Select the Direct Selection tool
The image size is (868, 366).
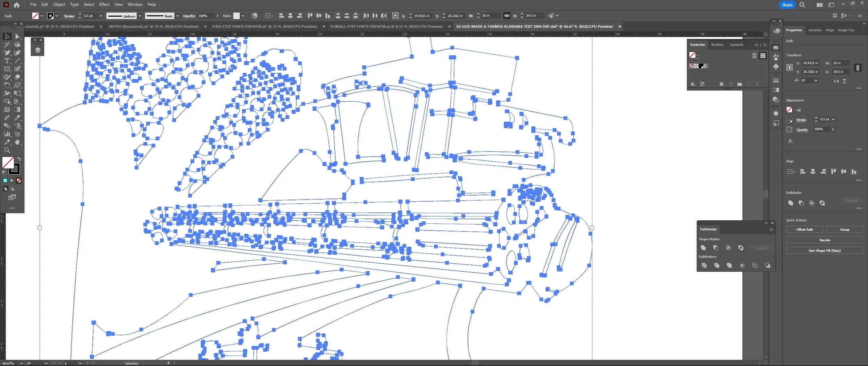coord(17,36)
